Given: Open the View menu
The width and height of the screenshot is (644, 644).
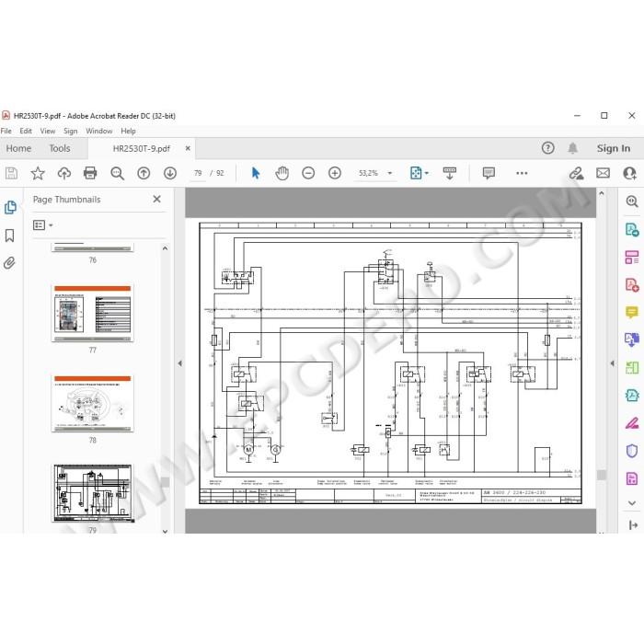Looking at the screenshot, I should click(48, 131).
